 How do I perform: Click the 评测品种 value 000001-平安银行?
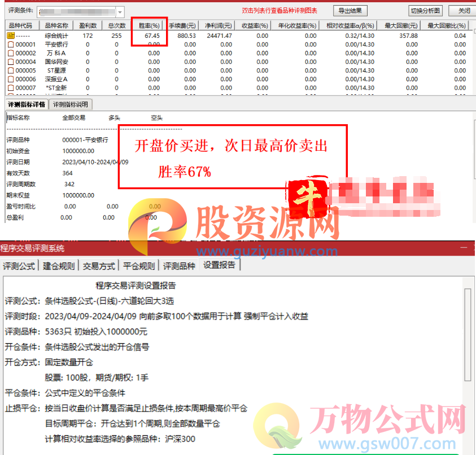(x=85, y=140)
